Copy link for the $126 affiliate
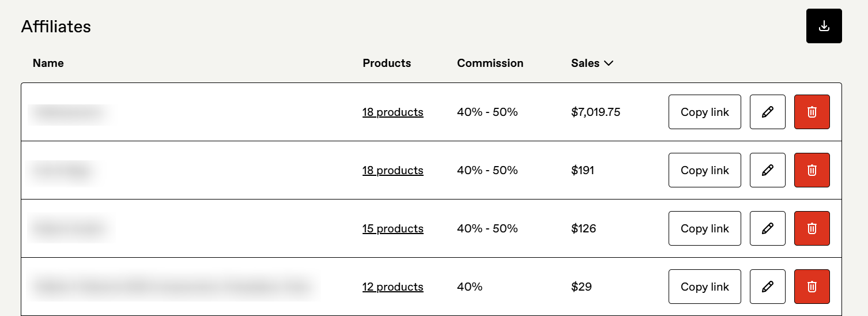Image resolution: width=868 pixels, height=316 pixels. (704, 228)
